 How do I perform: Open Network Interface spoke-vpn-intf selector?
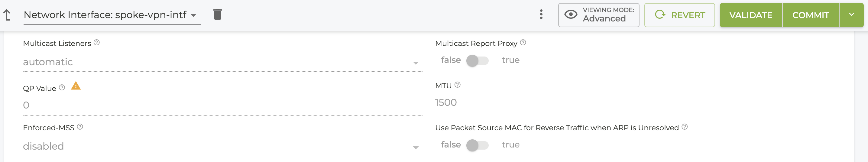(112, 15)
